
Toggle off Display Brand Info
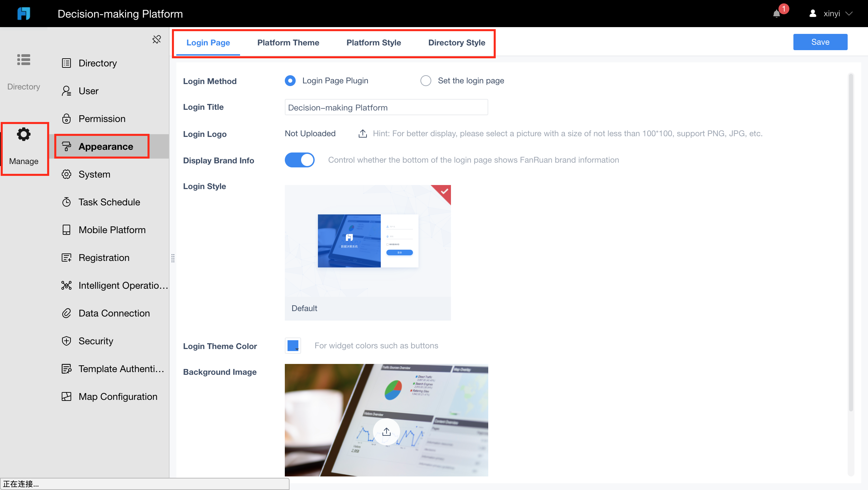299,160
